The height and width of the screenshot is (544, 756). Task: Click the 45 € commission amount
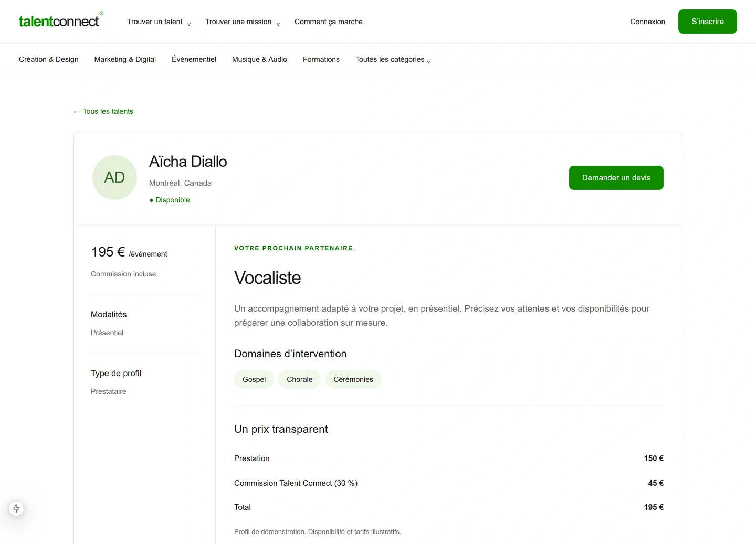click(x=656, y=483)
